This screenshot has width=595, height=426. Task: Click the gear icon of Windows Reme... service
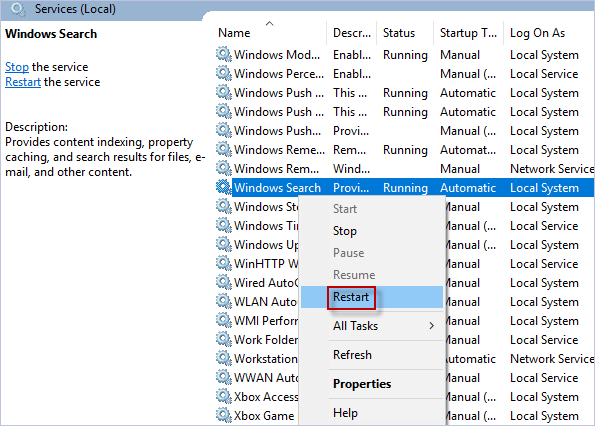[x=224, y=149]
